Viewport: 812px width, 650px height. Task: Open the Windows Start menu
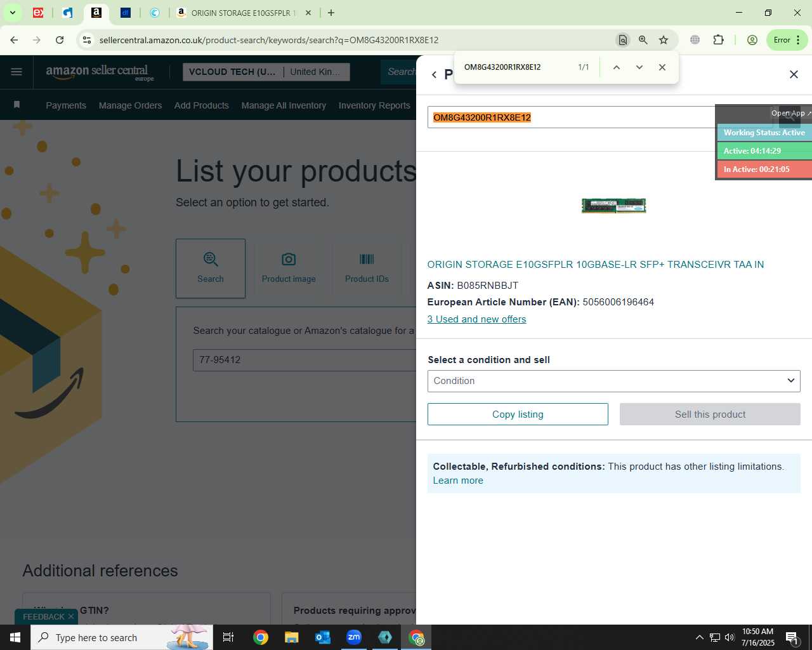15,637
